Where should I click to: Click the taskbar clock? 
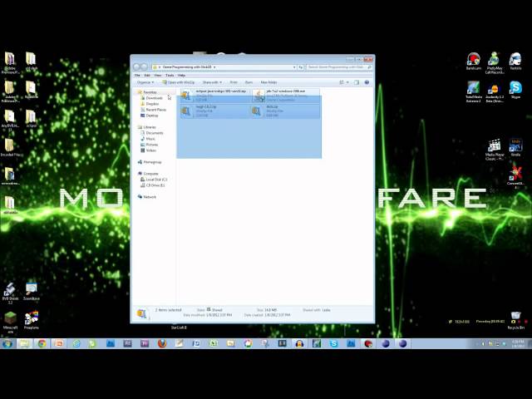(x=518, y=343)
